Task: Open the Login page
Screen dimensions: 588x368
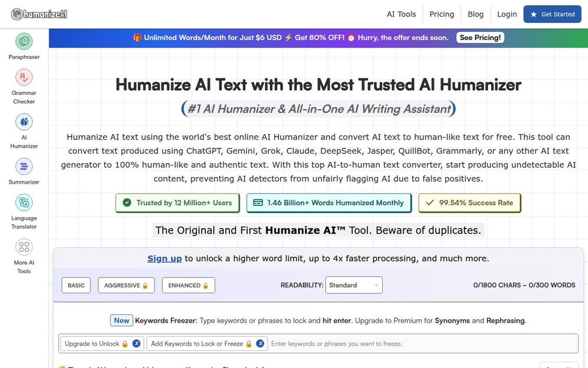Action: pos(507,14)
